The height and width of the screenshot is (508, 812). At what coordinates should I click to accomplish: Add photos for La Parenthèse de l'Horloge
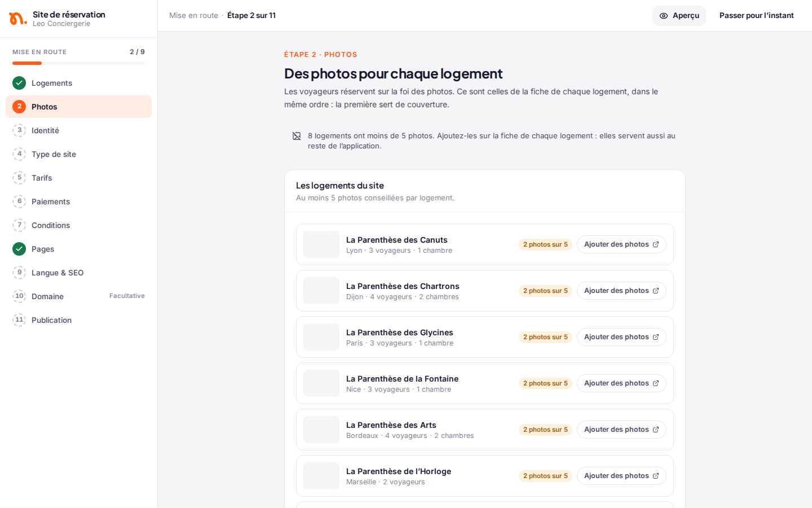pyautogui.click(x=621, y=476)
